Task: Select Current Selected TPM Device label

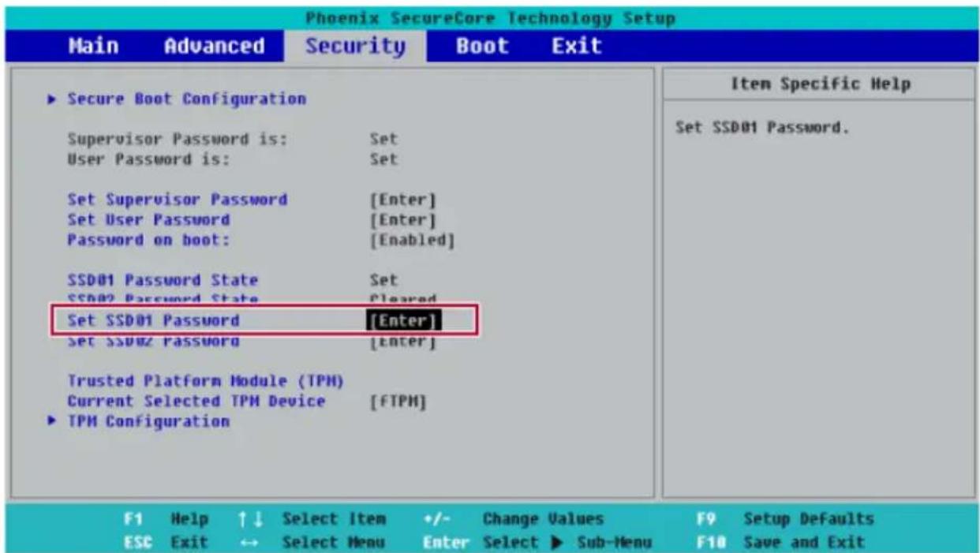Action: click(x=196, y=402)
